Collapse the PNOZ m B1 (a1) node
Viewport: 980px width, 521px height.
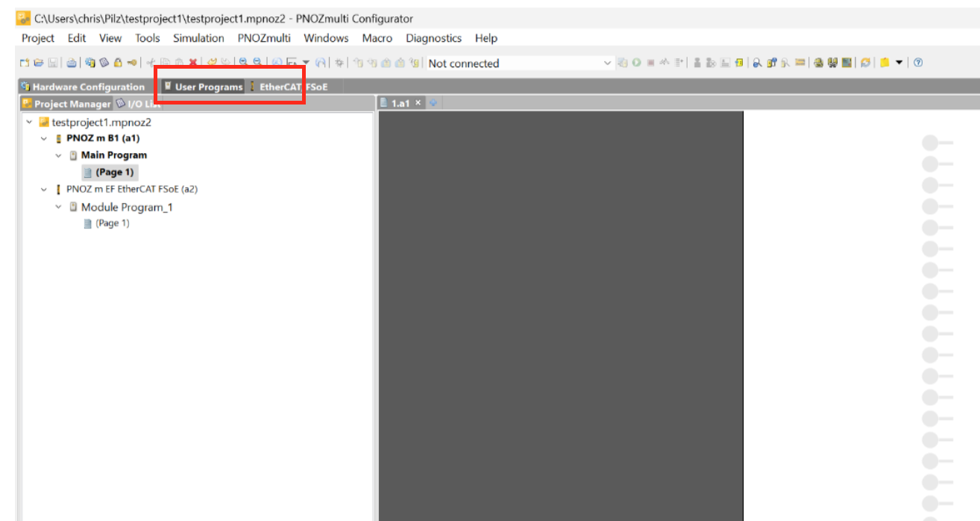coord(44,138)
